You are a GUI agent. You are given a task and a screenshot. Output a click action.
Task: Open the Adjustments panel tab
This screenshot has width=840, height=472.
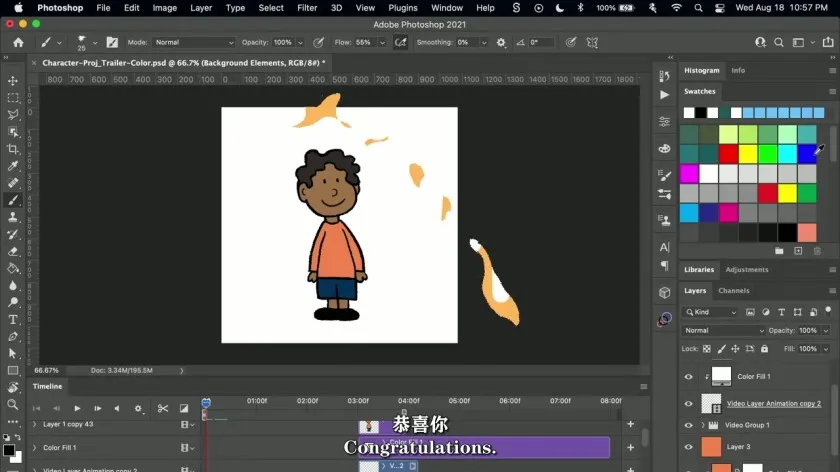747,269
